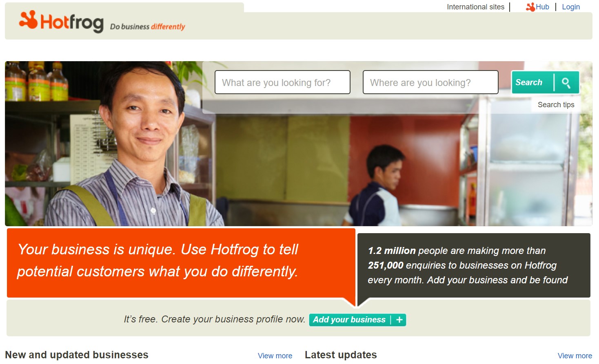Click the orange 'Your business is unique' banner
The width and height of the screenshot is (599, 364).
click(x=181, y=263)
